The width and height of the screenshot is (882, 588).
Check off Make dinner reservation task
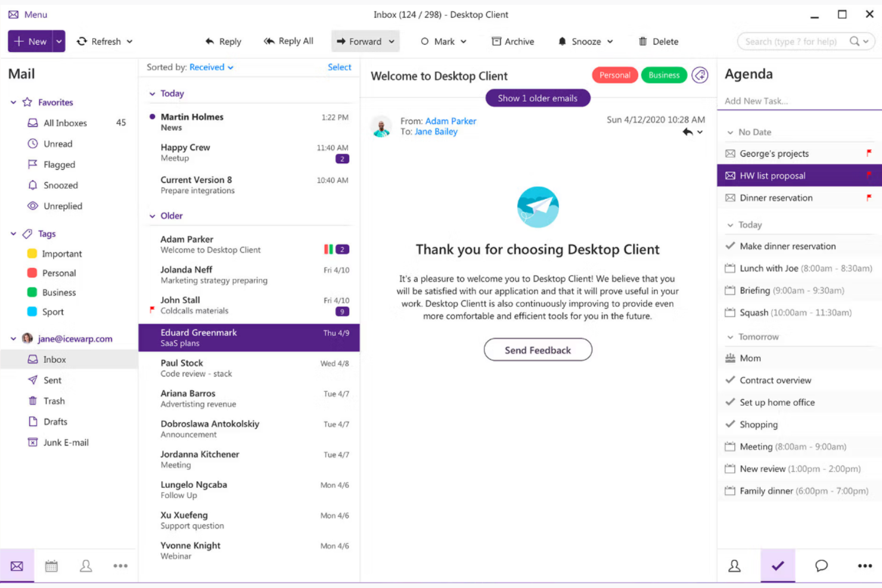click(730, 245)
